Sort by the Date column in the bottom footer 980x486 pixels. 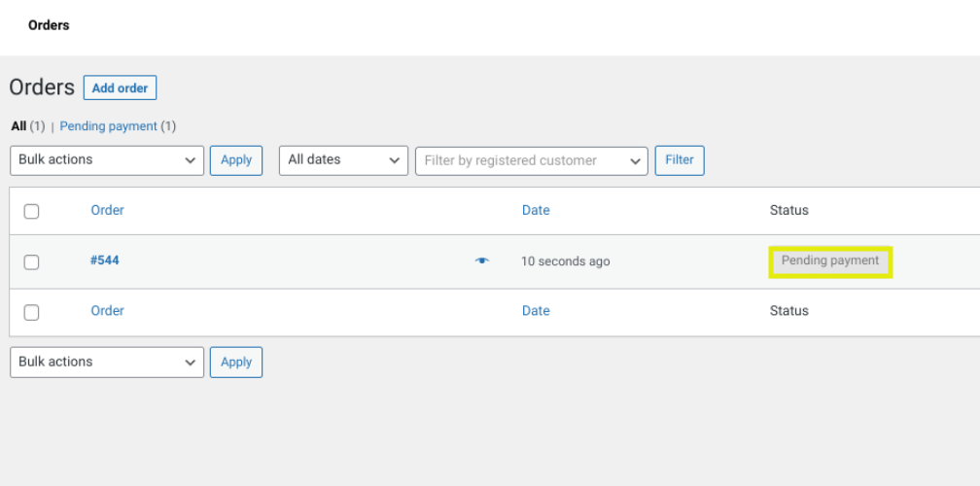536,311
